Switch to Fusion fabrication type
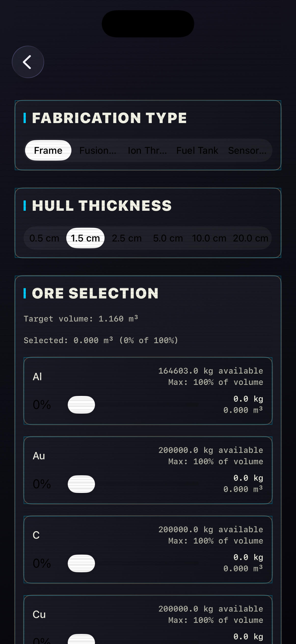The height and width of the screenshot is (644, 296). pyautogui.click(x=98, y=151)
